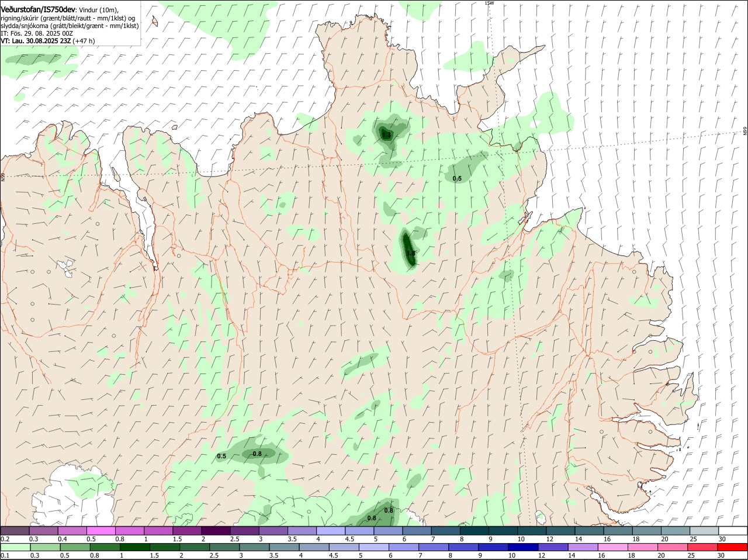Image resolution: width=748 pixels, height=560 pixels.
Task: Click top-row swatch between 0.3 and 0.4
Action: click(43, 530)
